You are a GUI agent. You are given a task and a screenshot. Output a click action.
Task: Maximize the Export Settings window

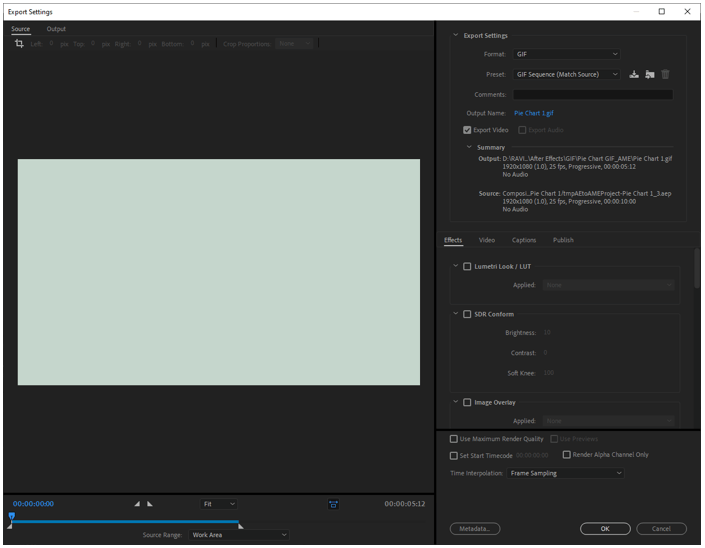coord(662,12)
